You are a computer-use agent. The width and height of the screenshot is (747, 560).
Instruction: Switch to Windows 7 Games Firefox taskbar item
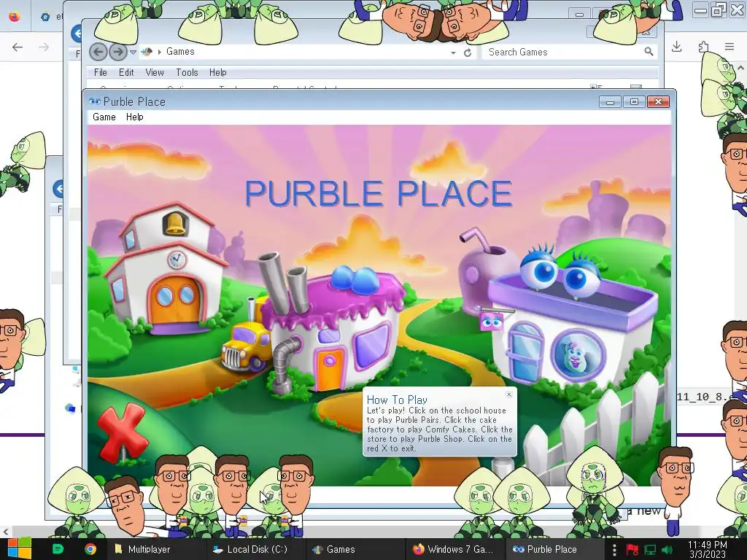[x=454, y=549]
